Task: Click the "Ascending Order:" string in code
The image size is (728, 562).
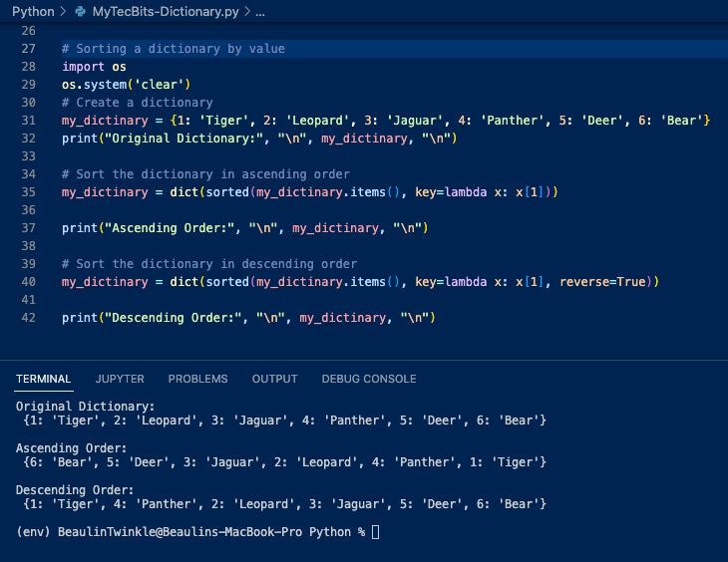Action: pyautogui.click(x=170, y=228)
